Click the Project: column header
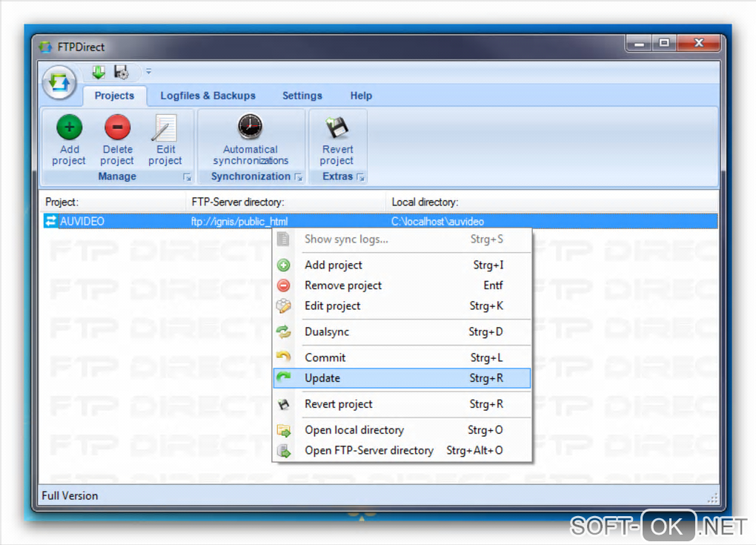Viewport: 756px width, 545px height. 113,202
